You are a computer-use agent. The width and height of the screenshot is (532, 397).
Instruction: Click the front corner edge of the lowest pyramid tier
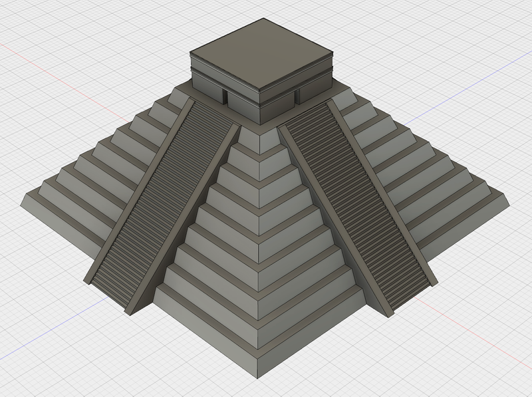(x=257, y=369)
